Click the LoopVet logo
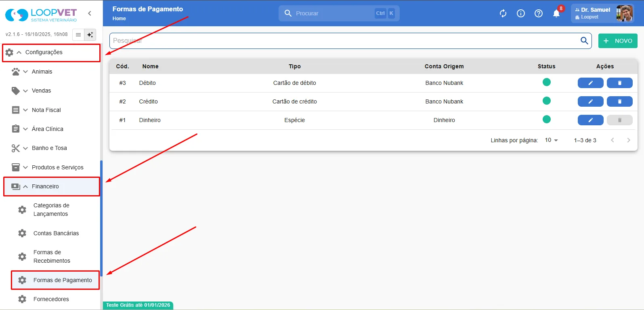The image size is (644, 310). point(41,15)
